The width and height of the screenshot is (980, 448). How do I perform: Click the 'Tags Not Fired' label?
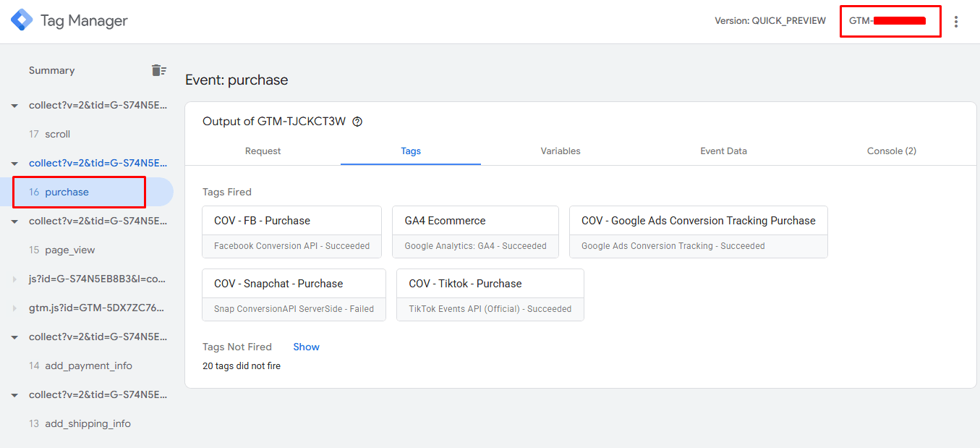237,347
